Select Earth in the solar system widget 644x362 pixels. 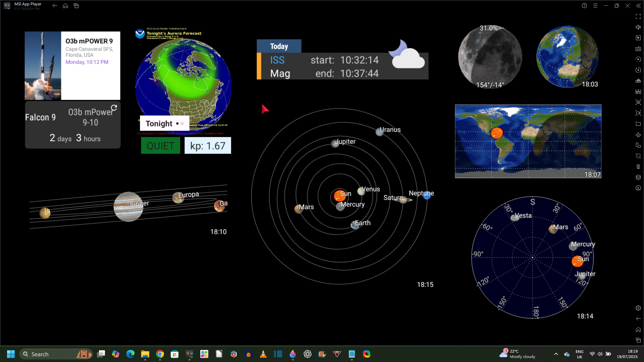(x=355, y=225)
